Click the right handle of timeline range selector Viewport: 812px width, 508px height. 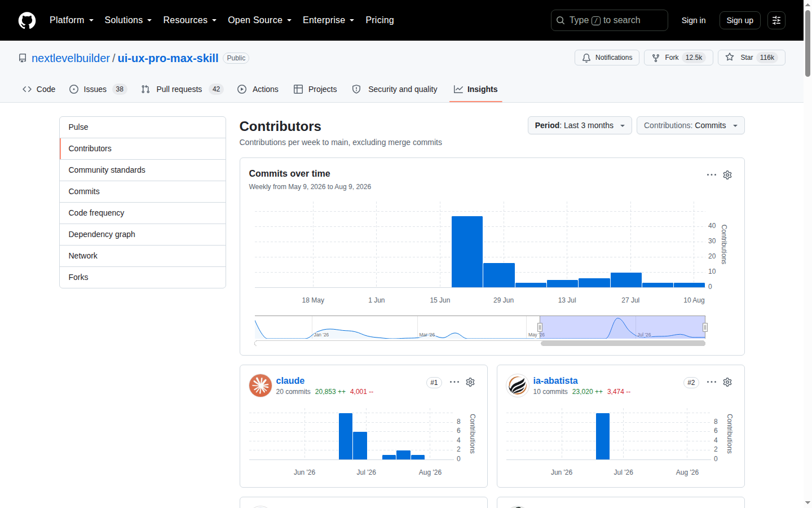tap(705, 327)
